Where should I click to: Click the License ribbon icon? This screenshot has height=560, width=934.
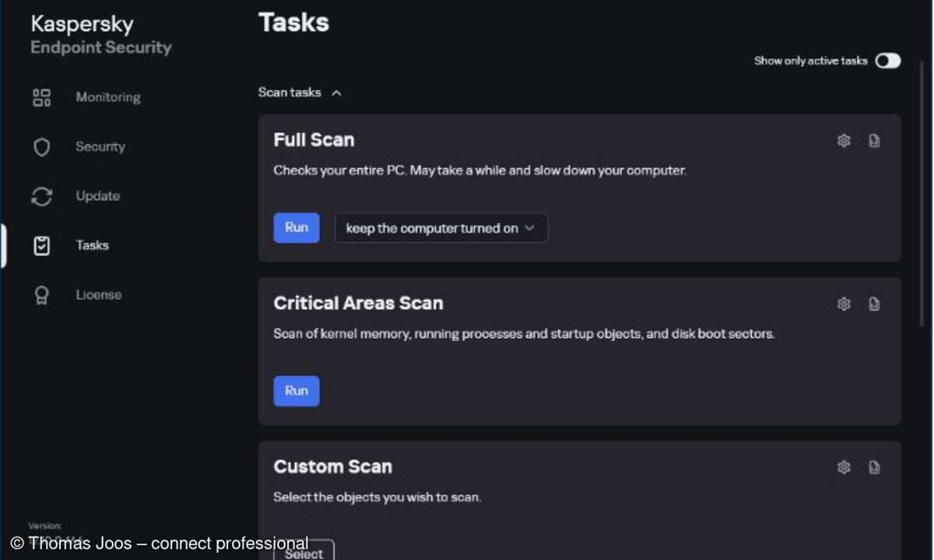[x=41, y=296]
